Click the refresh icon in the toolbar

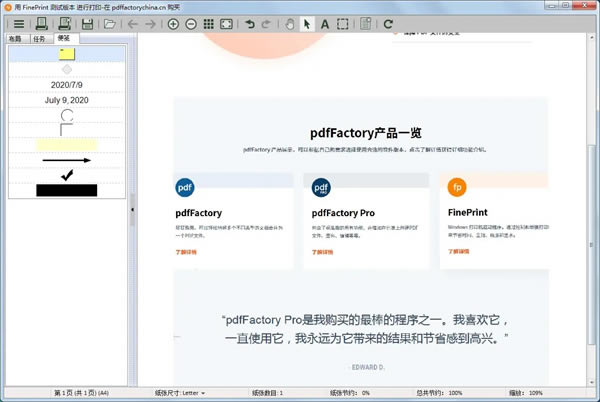[x=388, y=23]
